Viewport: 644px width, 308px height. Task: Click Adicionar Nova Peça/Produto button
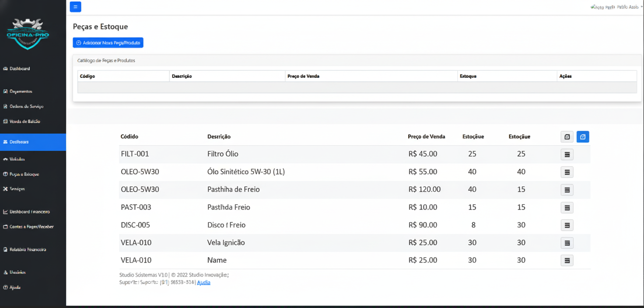click(108, 43)
